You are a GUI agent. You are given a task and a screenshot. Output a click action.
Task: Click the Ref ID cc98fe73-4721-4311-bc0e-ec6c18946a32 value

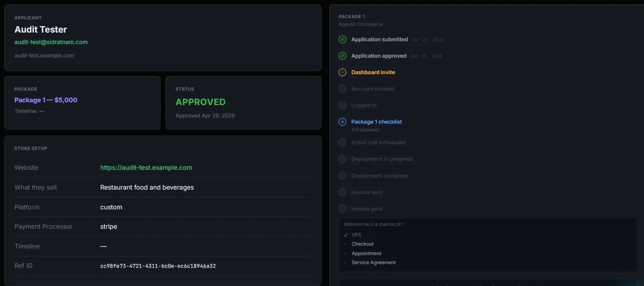pyautogui.click(x=158, y=266)
